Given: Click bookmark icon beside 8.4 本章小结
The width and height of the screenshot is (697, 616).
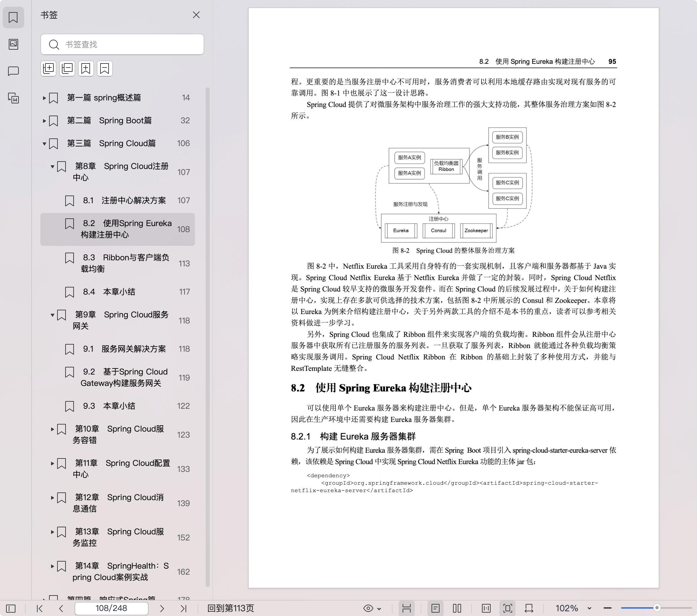Looking at the screenshot, I should tap(69, 292).
